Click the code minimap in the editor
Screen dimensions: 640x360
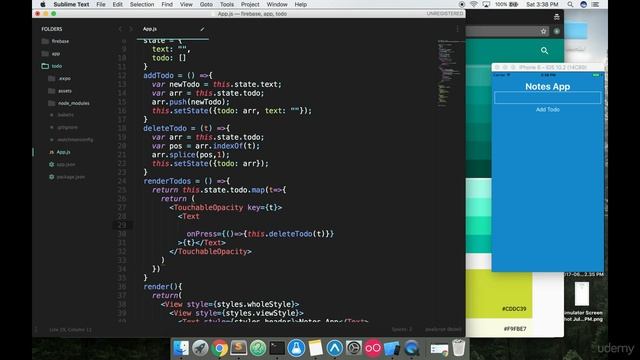point(448,73)
